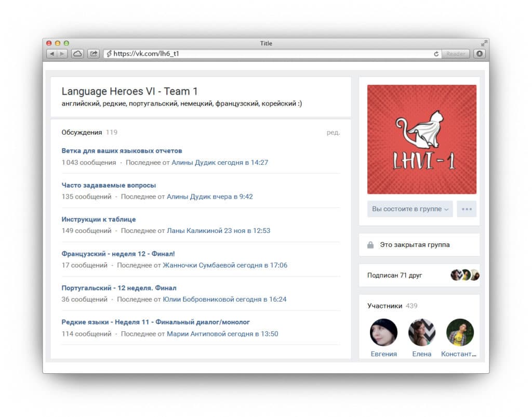
Task: Open the three dots group actions menu
Action: click(467, 209)
